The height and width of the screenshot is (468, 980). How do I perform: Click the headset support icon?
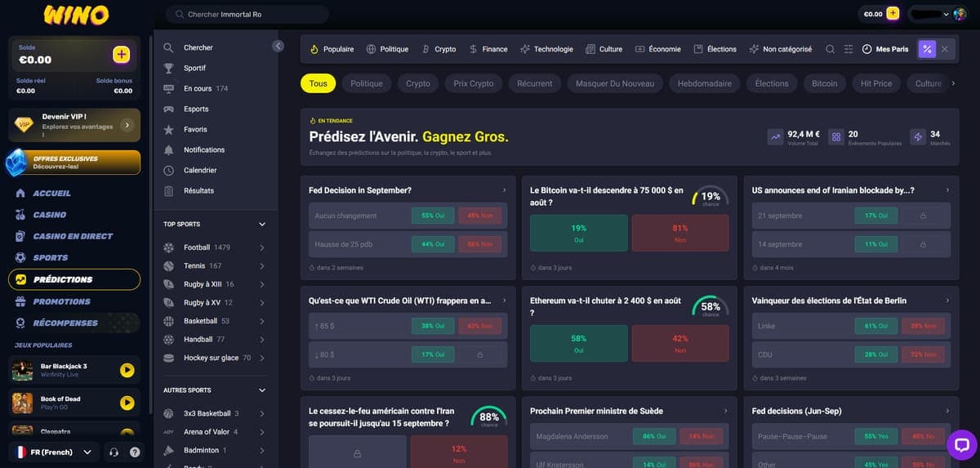tap(114, 452)
